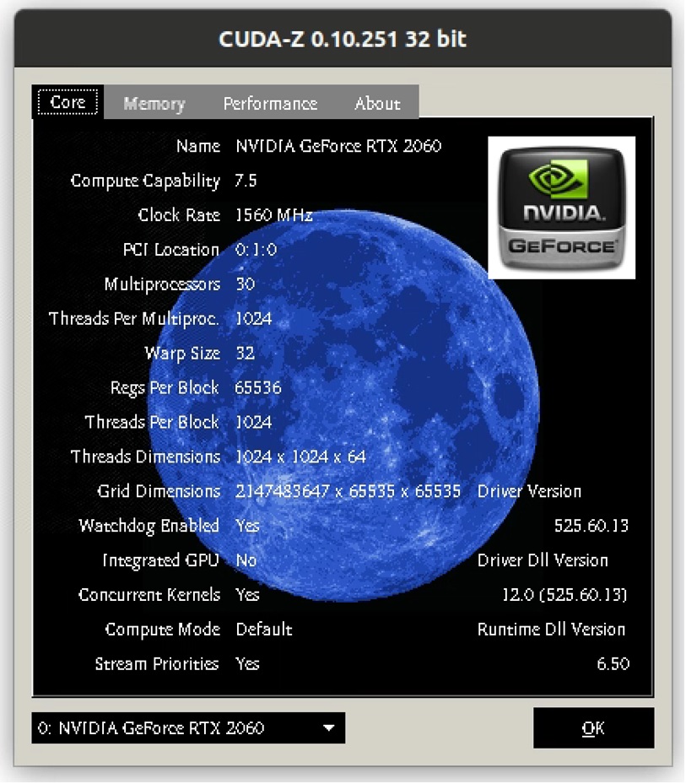The width and height of the screenshot is (686, 784).
Task: Click Grid Dimensions value 2147483647 x 65535 x 65535
Action: coord(348,491)
